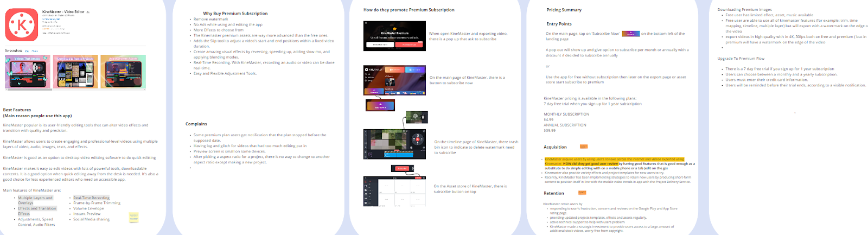Select 'Frame-by-Frame Trimming' bullet
The height and width of the screenshot is (235, 868).
(97, 203)
